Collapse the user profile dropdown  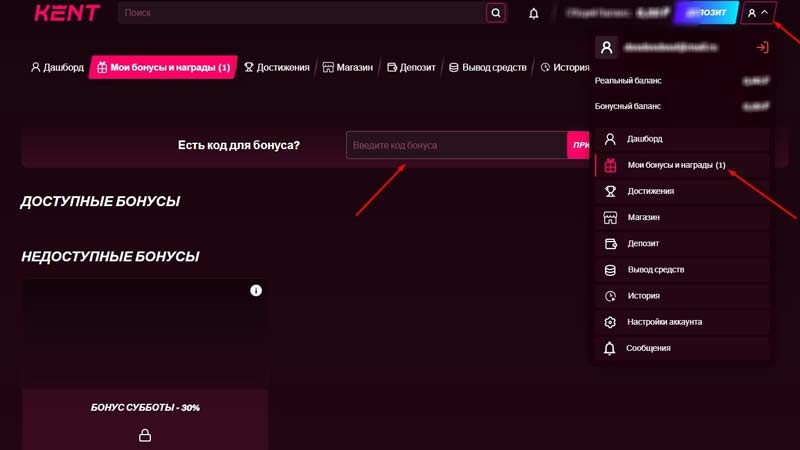point(758,13)
